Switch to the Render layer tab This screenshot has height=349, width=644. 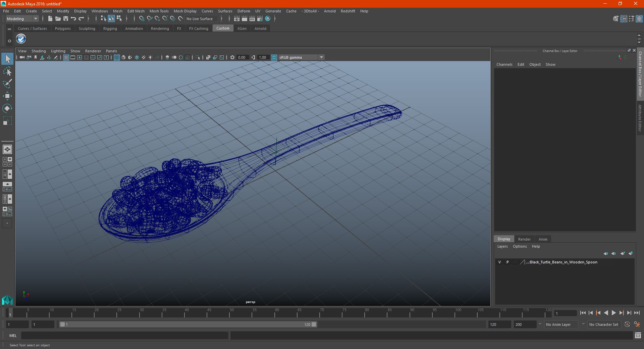(x=524, y=239)
